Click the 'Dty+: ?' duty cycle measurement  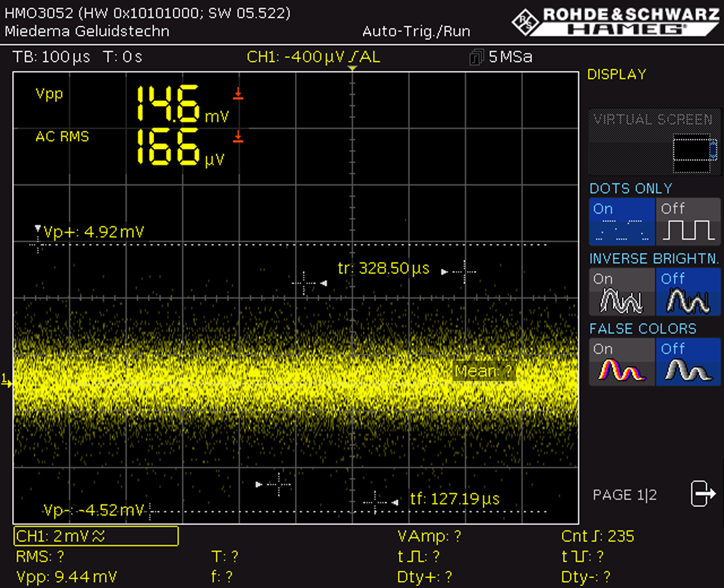(424, 577)
